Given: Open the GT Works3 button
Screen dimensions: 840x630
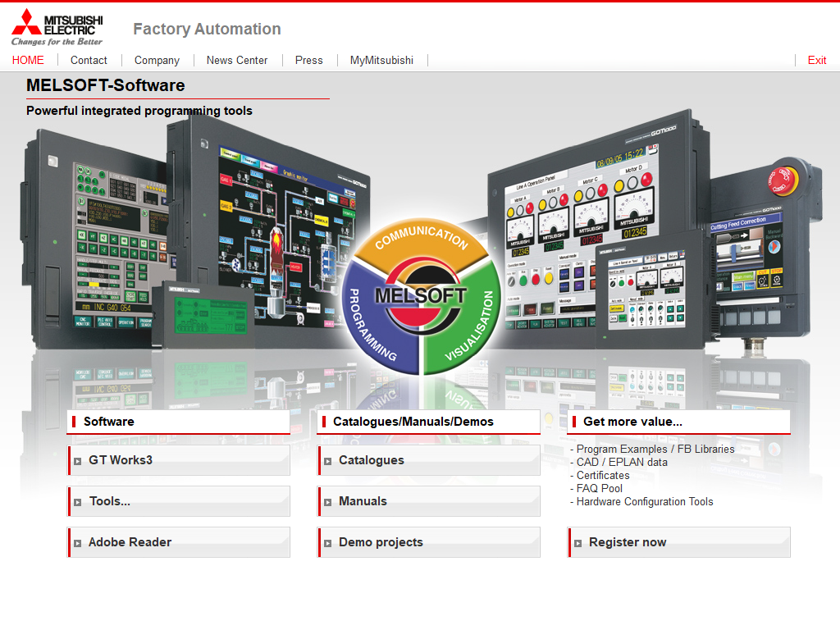Looking at the screenshot, I should pos(178,460).
